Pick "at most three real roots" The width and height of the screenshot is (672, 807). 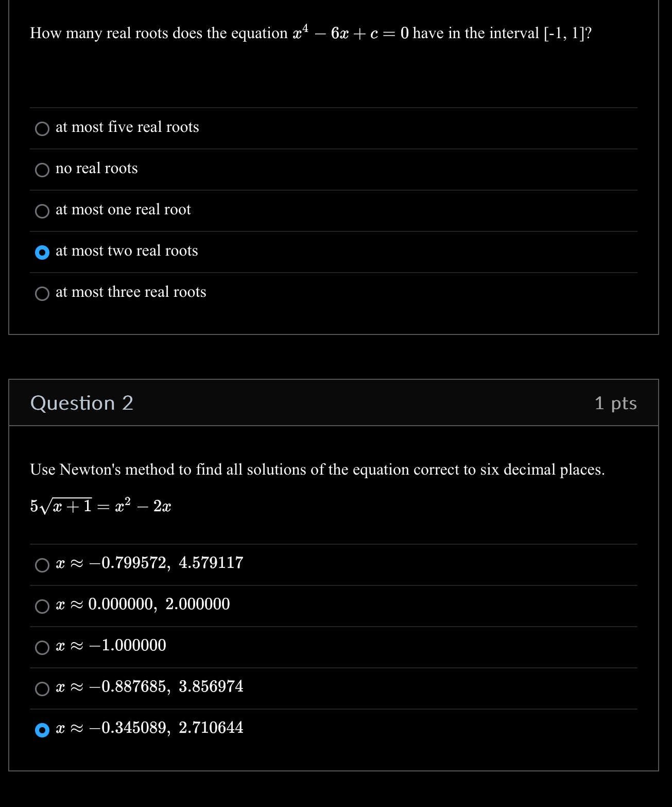tap(42, 294)
